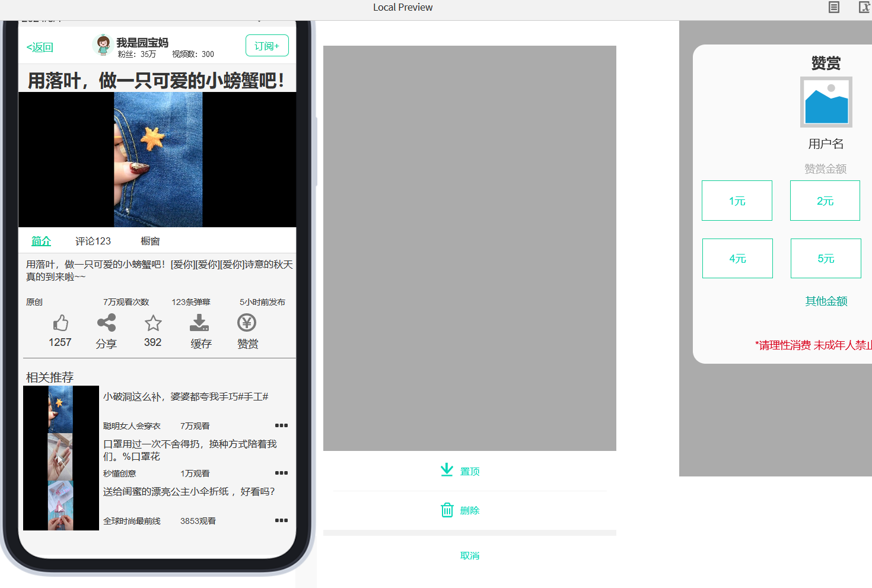Viewport: 872px width, 588px height.
Task: Switch to the 橱窗 tab
Action: (x=150, y=241)
